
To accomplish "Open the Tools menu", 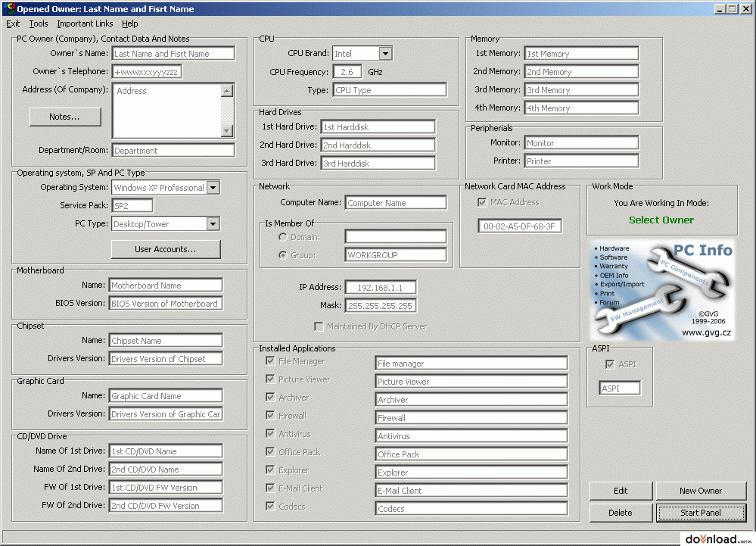I will coord(39,23).
